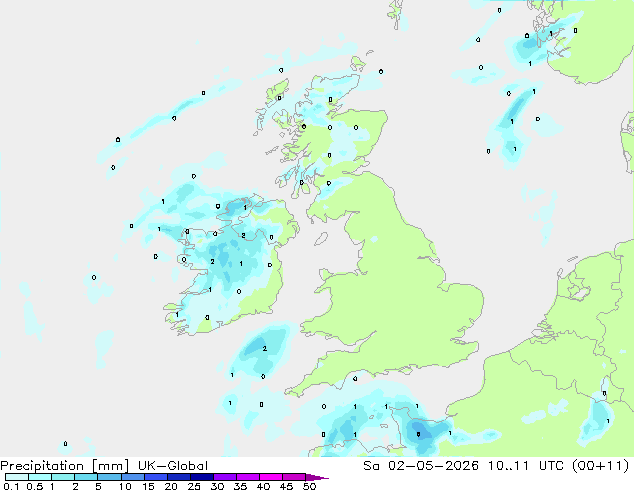Click the '35' legend tick label
Viewport: 634px width, 490px height.
tap(241, 486)
